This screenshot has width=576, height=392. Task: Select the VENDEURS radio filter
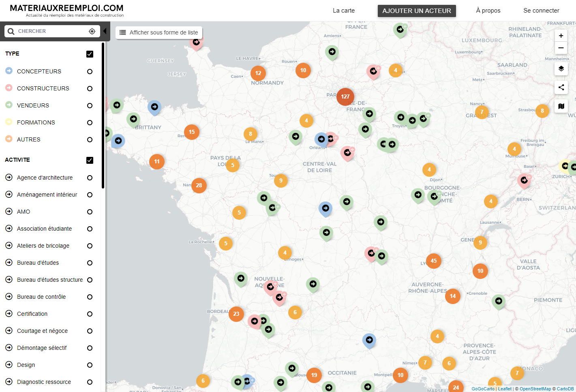pyautogui.click(x=90, y=106)
